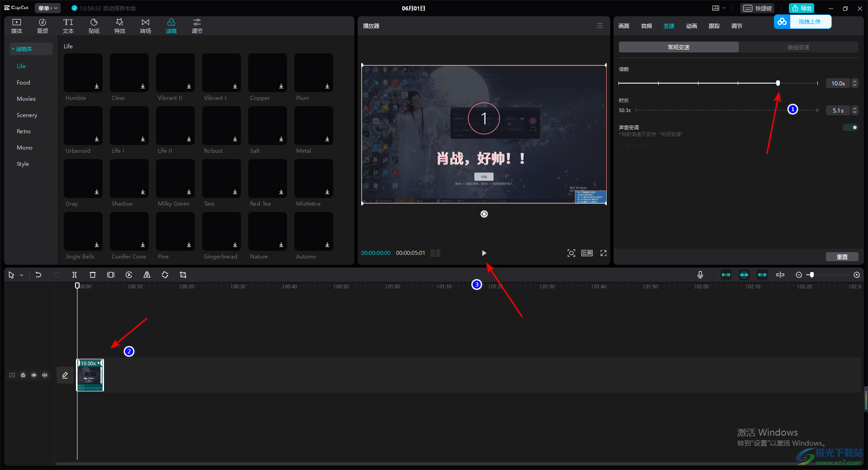868x470 pixels.
Task: Click the rotate handle below preview
Action: tap(484, 214)
